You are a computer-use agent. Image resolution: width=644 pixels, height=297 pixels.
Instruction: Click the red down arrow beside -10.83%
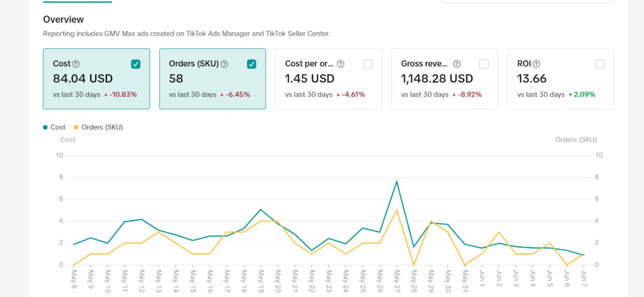106,95
